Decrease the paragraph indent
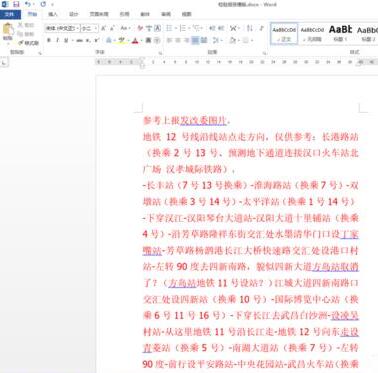This screenshot has width=378, height=373. point(212,29)
